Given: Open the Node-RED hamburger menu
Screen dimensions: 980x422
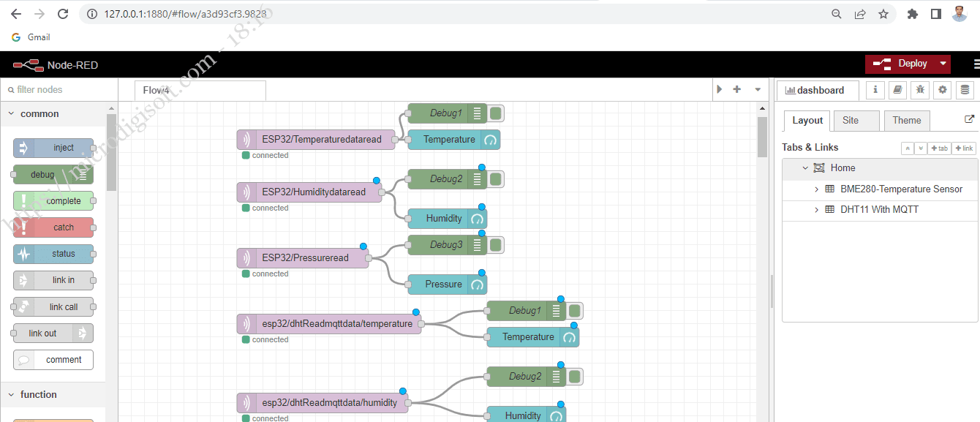Looking at the screenshot, I should 974,64.
